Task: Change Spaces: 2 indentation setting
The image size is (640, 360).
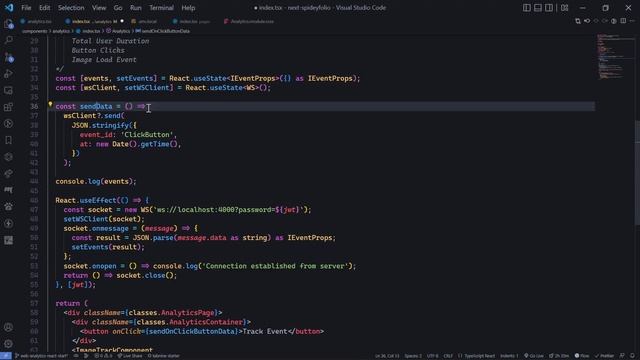Action: [413, 356]
